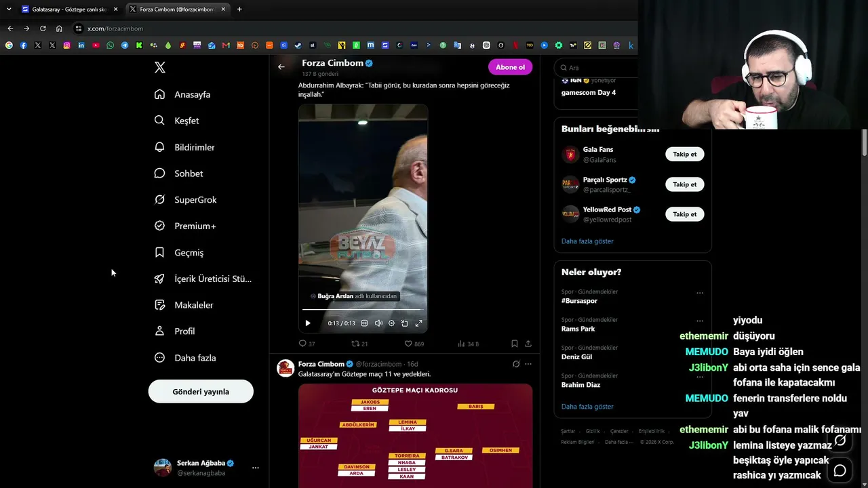This screenshot has height=488, width=868.
Task: Open the Daha fazla sidebar menu
Action: (186, 358)
